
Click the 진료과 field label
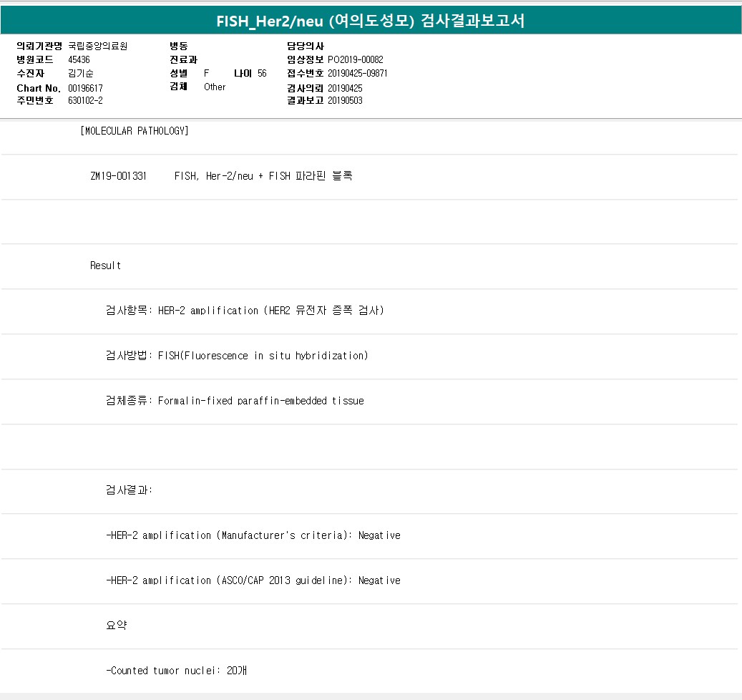click(x=183, y=59)
